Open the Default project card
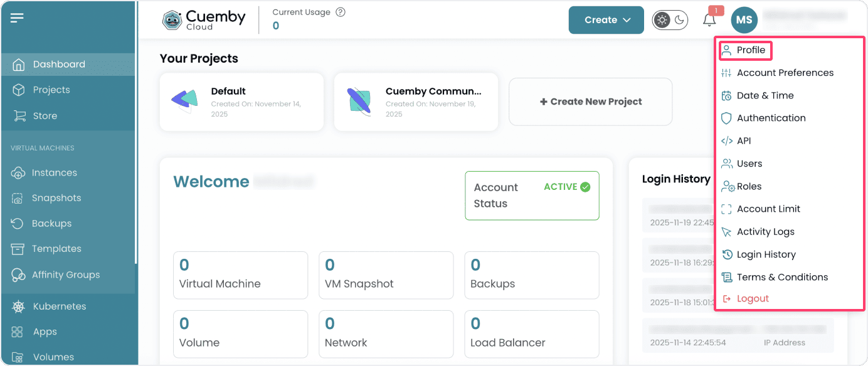 pos(241,102)
